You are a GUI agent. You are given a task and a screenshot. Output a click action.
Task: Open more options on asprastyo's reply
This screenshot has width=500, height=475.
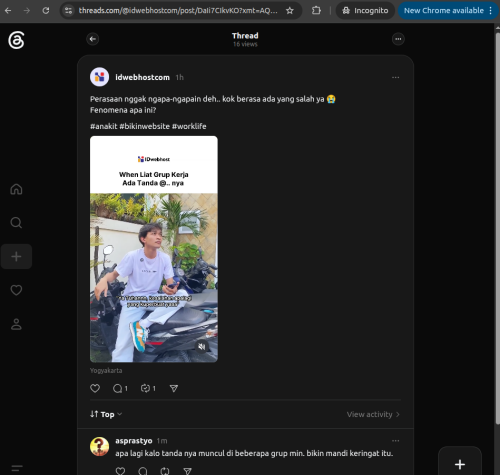(x=395, y=441)
